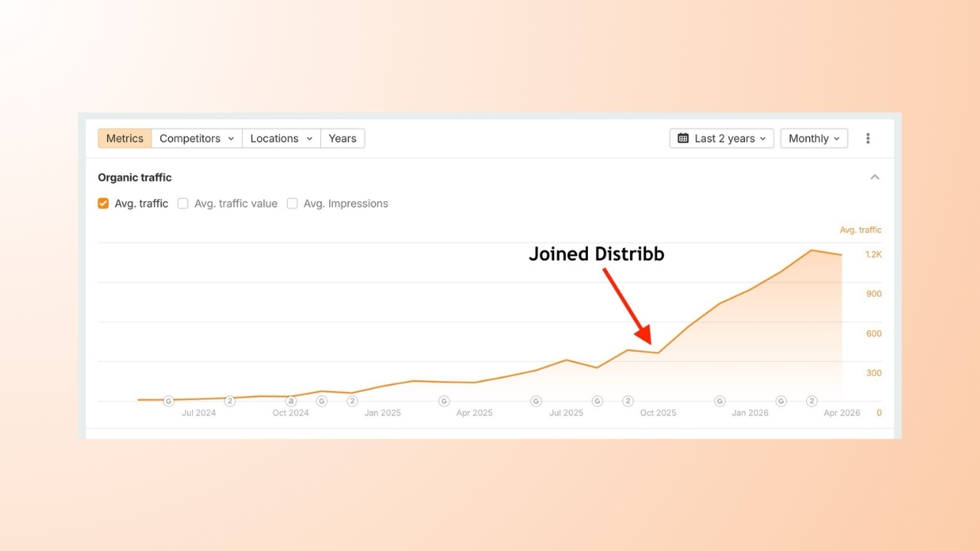Click the traffic line peak near 1.2K
The width and height of the screenshot is (980, 551).
[812, 250]
